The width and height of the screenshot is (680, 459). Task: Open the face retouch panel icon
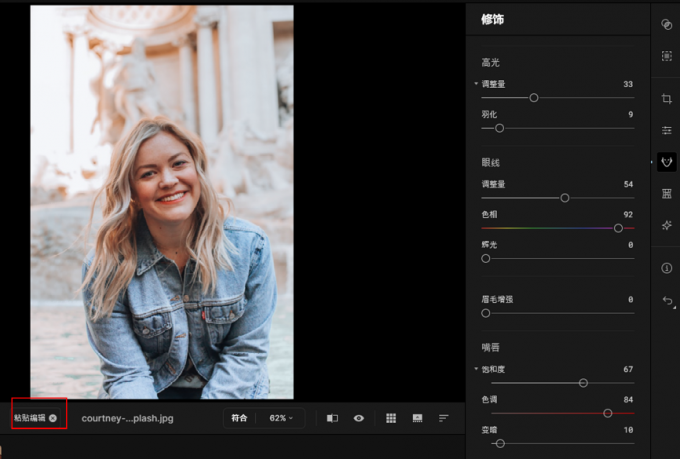(666, 162)
